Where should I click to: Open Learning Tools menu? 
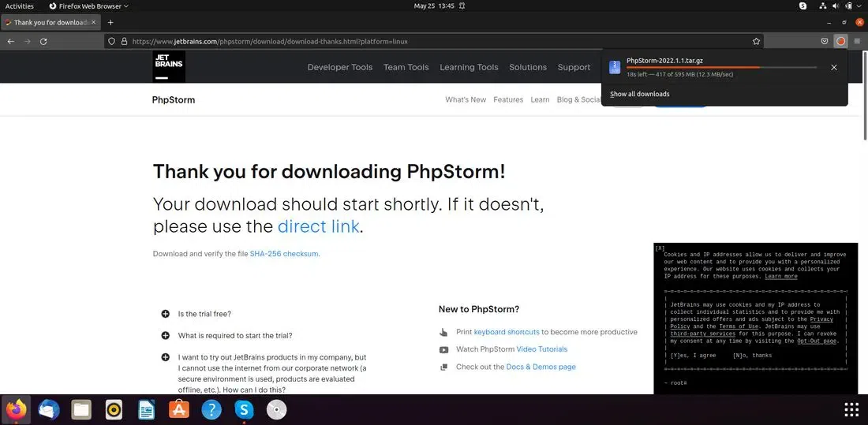tap(469, 68)
